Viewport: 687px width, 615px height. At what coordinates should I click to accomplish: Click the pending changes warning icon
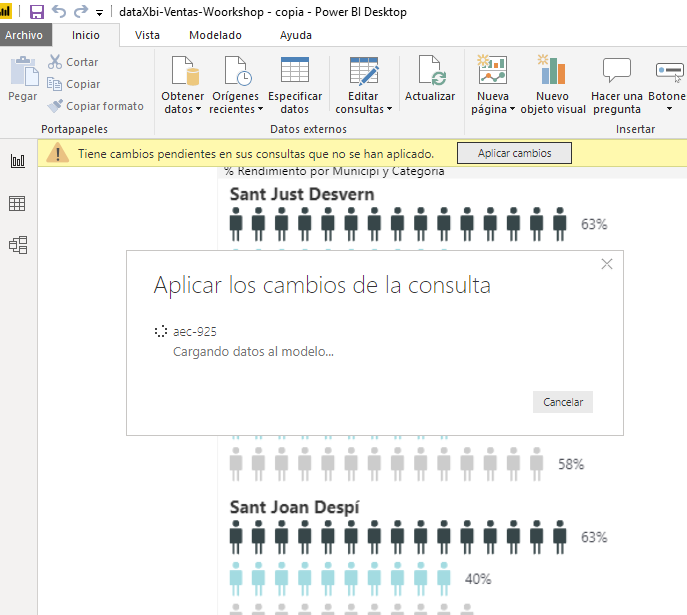click(x=58, y=153)
